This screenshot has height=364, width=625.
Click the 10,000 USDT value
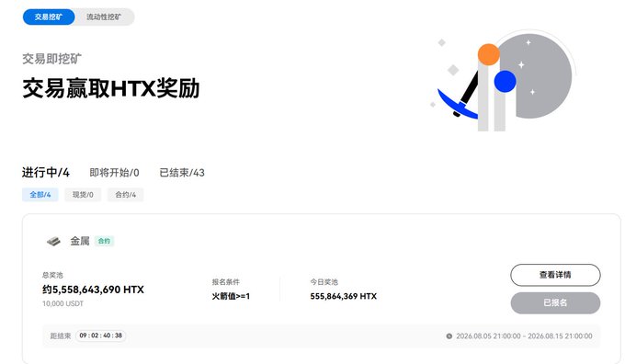(x=63, y=303)
